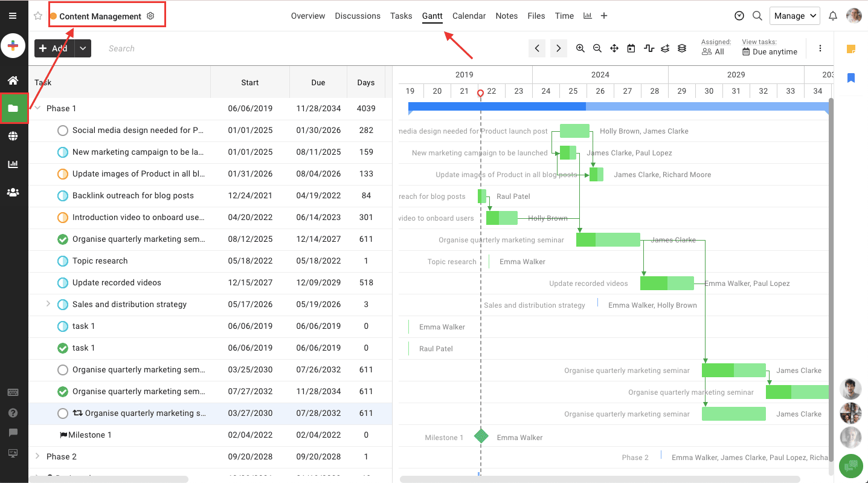Click the expand all tasks layers icon
Screen dimensions: 868x483
point(665,48)
